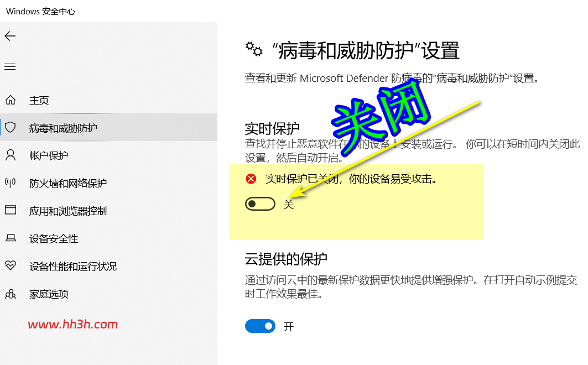This screenshot has width=588, height=365.
Task: Click the back arrow icon
Action: [10, 36]
